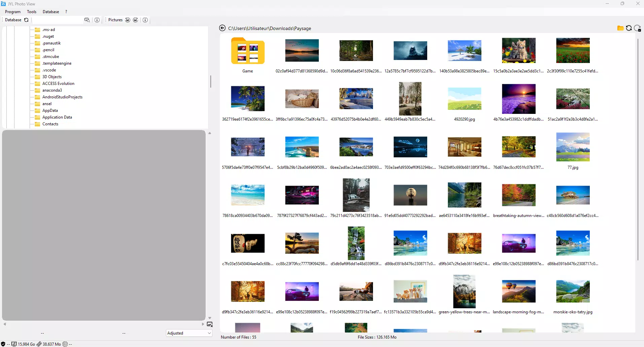Click the CPU chip icon in status bar
The image size is (644, 347).
pos(65,344)
